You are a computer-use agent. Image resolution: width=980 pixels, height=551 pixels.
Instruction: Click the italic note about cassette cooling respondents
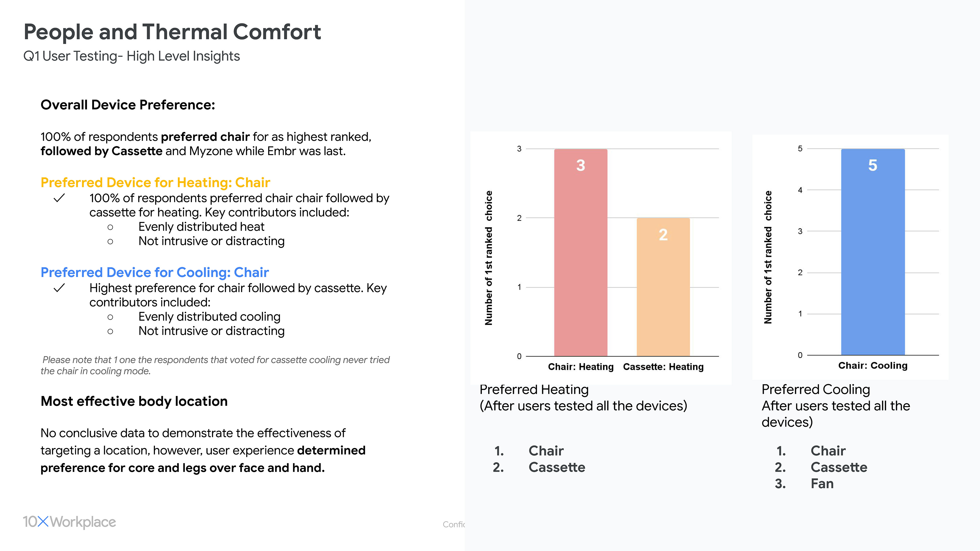coord(215,365)
